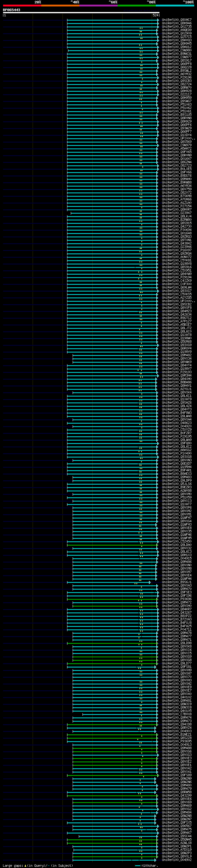This screenshot has width=197, height=868.
Task: Click the UniRef100_C5XYZ9 label
Action: click(177, 430)
